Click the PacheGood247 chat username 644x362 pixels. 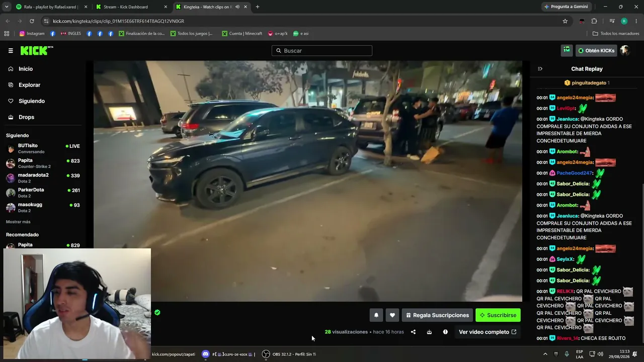575,173
